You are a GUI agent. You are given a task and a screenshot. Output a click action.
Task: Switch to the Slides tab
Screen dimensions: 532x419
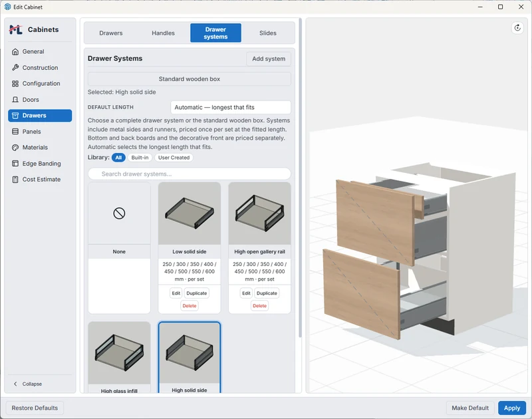(268, 33)
